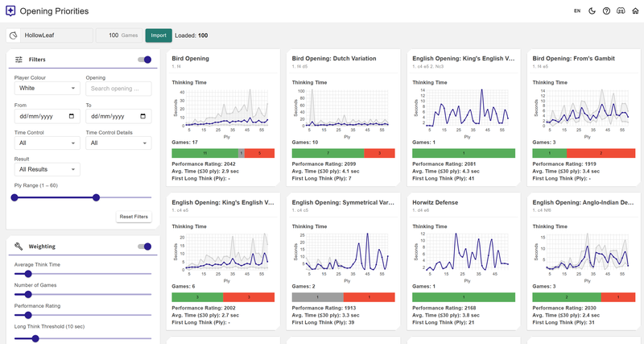Screen dimensions: 644x344
Task: Click the Search opening input field
Action: pyautogui.click(x=118, y=89)
